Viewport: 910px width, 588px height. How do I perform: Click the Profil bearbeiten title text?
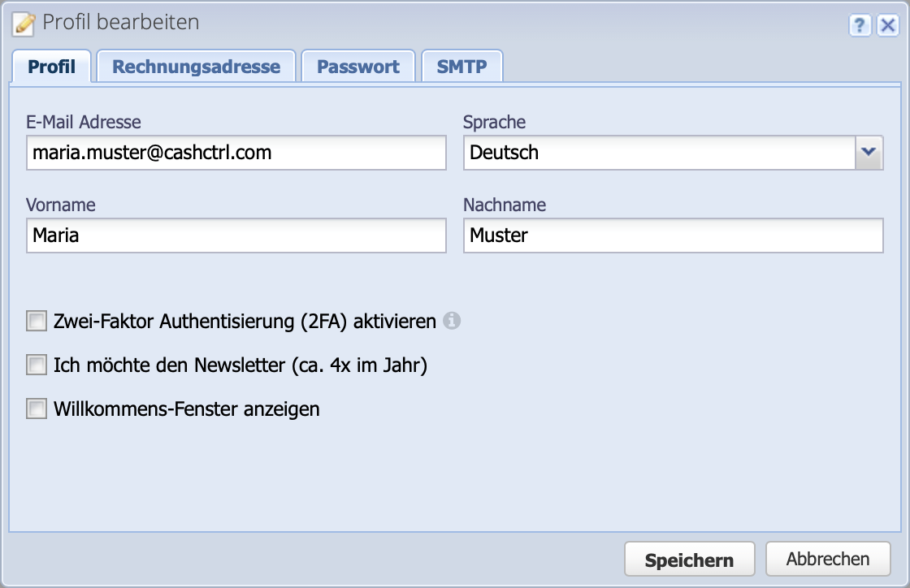coord(122,23)
